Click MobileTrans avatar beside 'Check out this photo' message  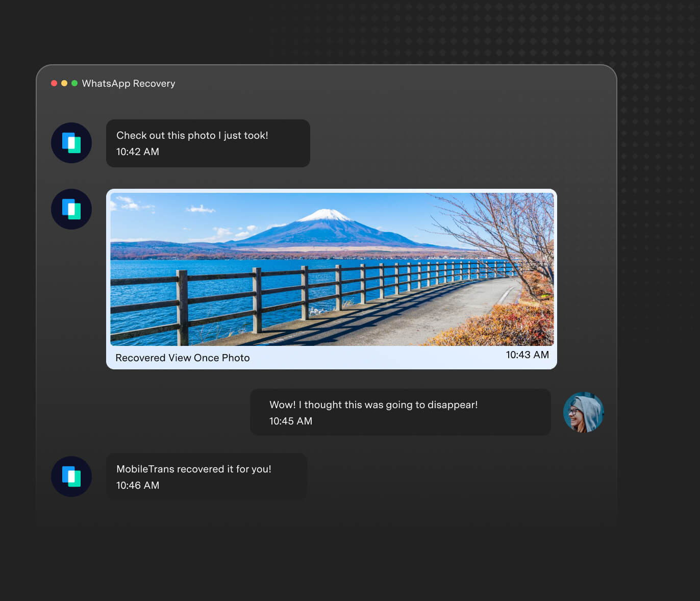click(x=71, y=143)
